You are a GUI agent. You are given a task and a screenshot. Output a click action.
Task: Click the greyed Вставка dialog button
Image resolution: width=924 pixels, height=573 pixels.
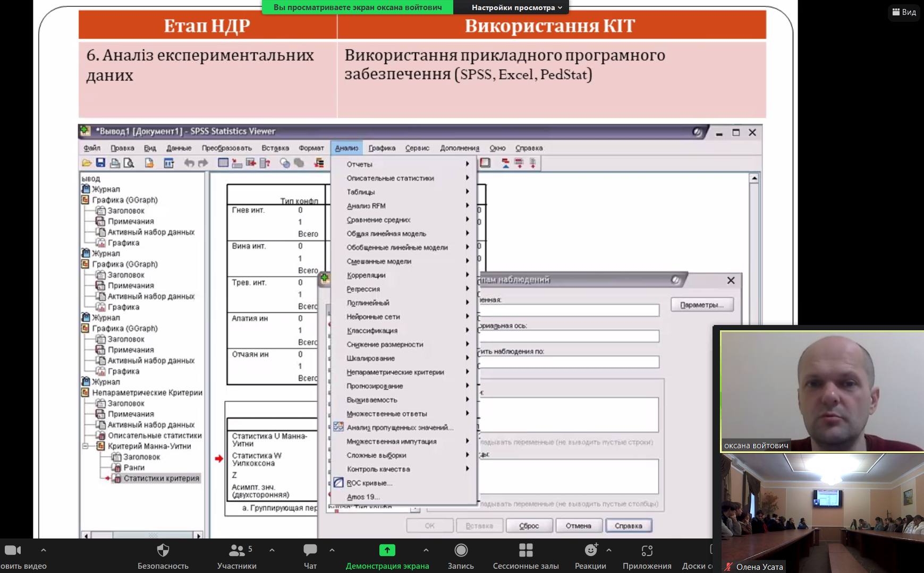(x=479, y=526)
